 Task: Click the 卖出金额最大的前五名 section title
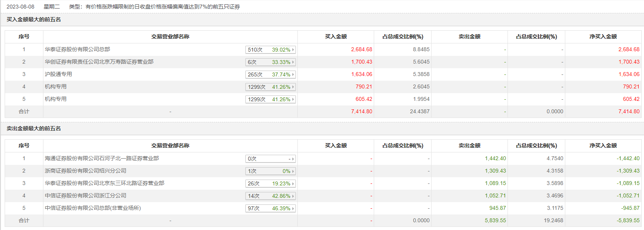tap(34, 128)
